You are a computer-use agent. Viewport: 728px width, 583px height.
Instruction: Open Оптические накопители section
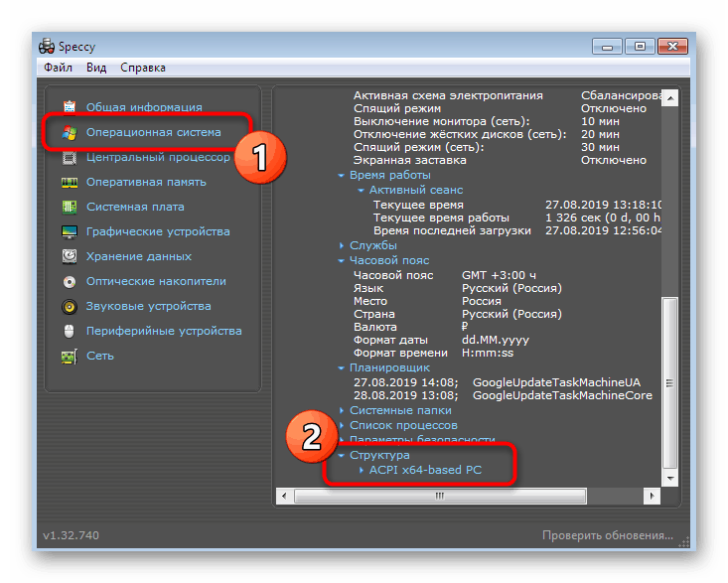point(156,281)
